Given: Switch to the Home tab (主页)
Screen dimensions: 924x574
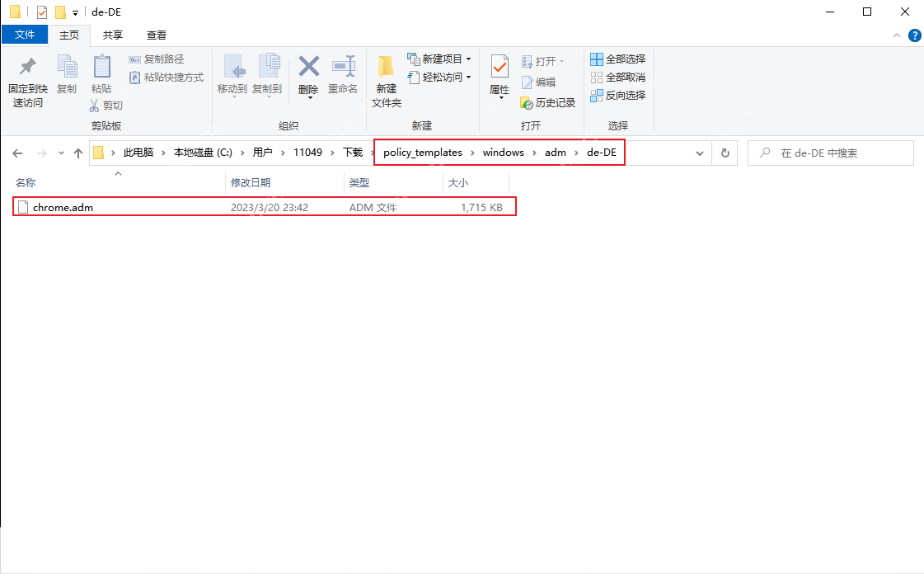Looking at the screenshot, I should coord(69,35).
